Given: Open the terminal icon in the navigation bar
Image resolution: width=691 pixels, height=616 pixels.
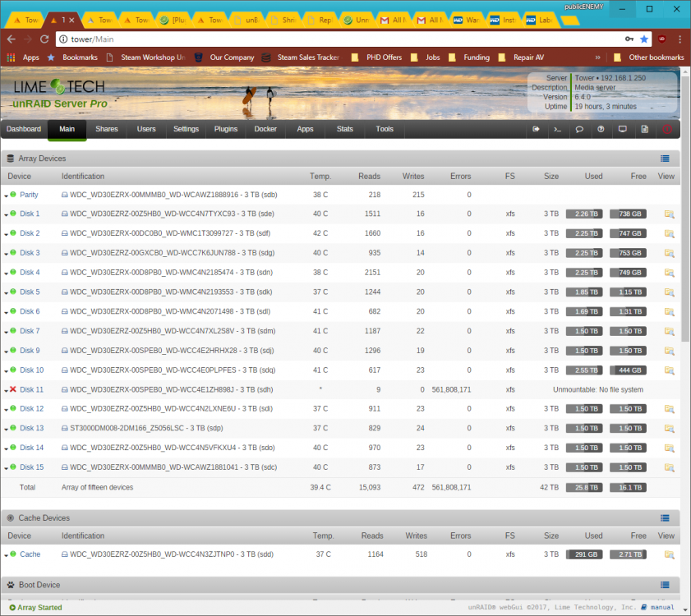Looking at the screenshot, I should (x=557, y=129).
